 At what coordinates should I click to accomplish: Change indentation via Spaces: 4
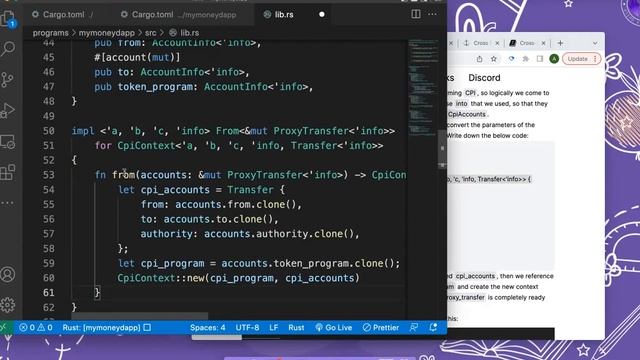[207, 327]
